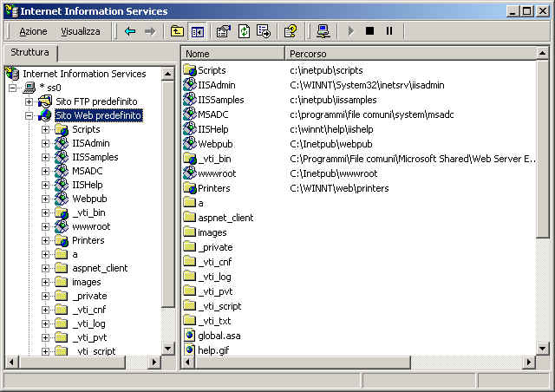
Task: Click Scripts folder icon in list
Action: (190, 70)
